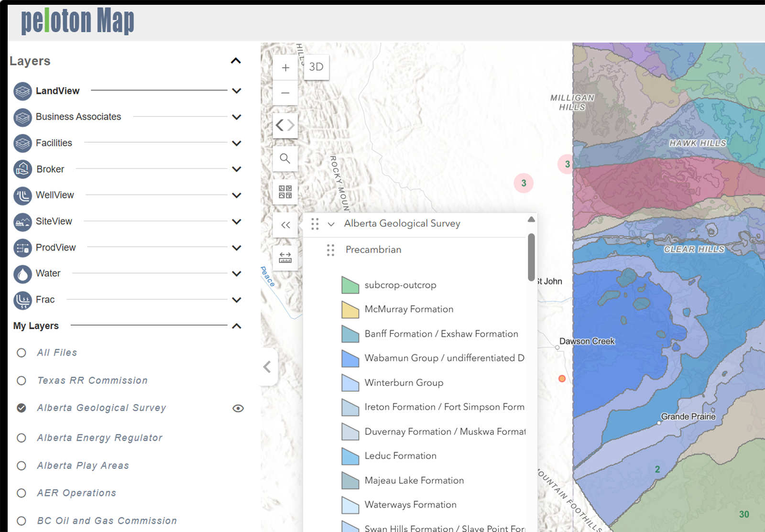The image size is (765, 532).
Task: Activate the swipe comparison map tool
Action: (285, 125)
